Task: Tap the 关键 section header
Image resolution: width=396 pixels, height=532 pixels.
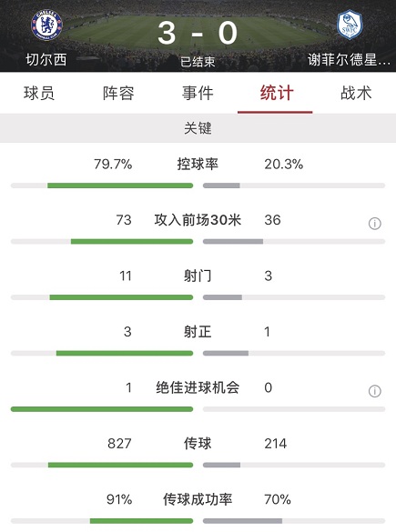Action: coord(198,128)
